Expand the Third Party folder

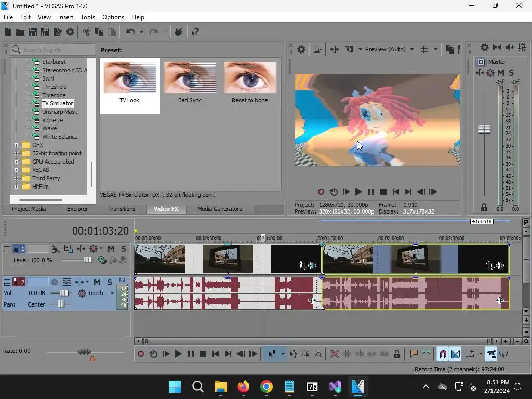pos(16,178)
